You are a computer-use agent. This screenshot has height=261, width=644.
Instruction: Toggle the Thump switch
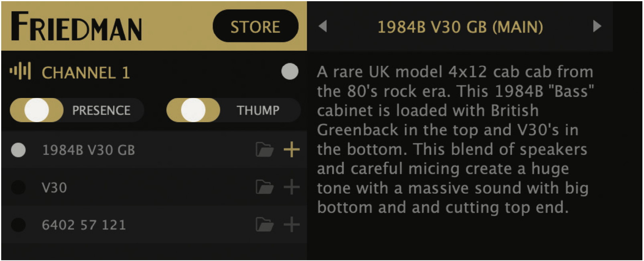193,110
